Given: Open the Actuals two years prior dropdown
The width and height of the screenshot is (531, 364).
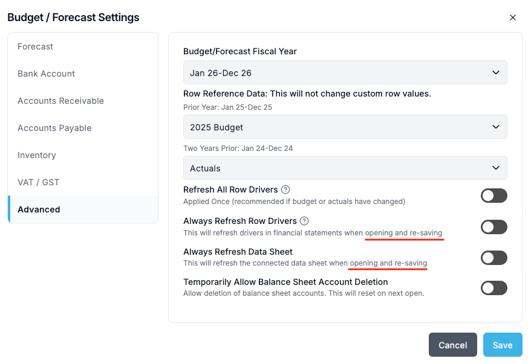Looking at the screenshot, I should [345, 168].
